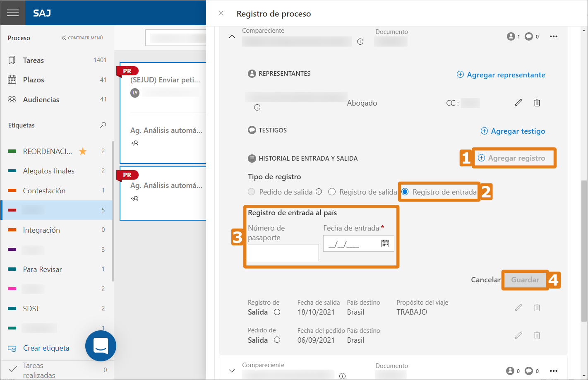Open the chat support bubble
Image resolution: width=588 pixels, height=380 pixels.
[x=101, y=346]
